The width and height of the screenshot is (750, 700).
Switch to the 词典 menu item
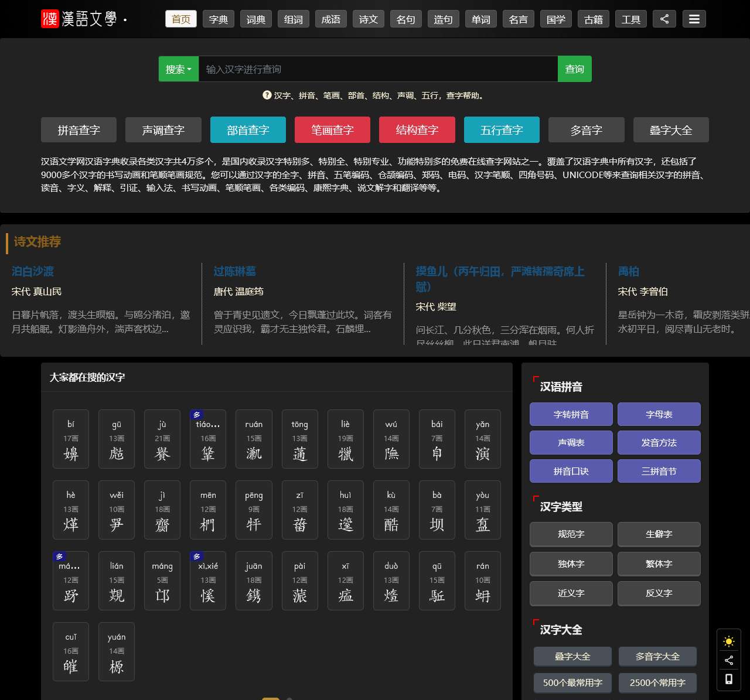tap(255, 18)
